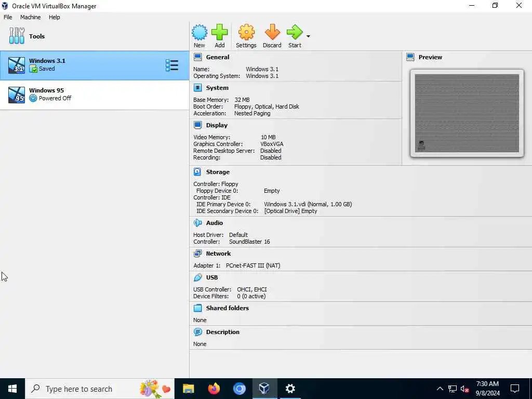Click the taskbar search box
532x399 pixels.
100,389
